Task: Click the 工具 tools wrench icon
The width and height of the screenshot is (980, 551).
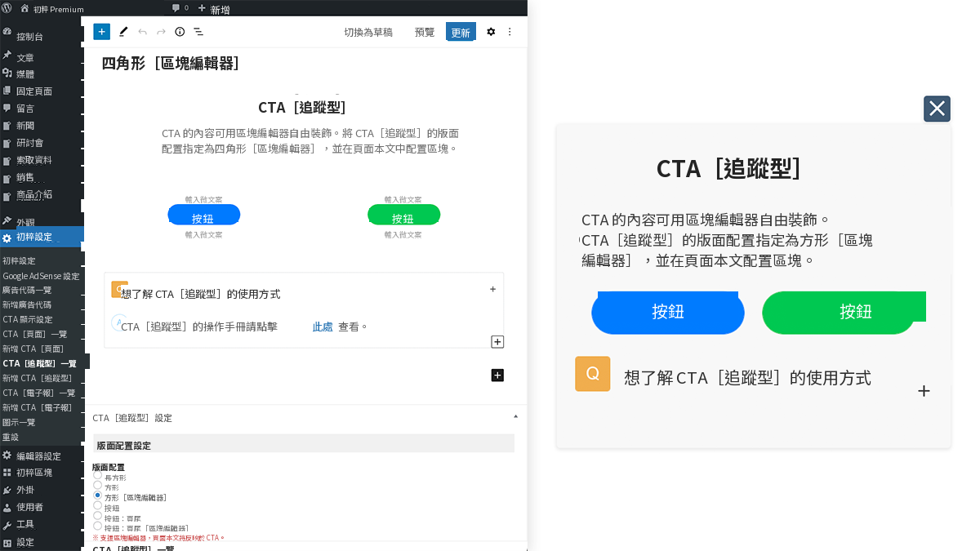Action: point(7,524)
